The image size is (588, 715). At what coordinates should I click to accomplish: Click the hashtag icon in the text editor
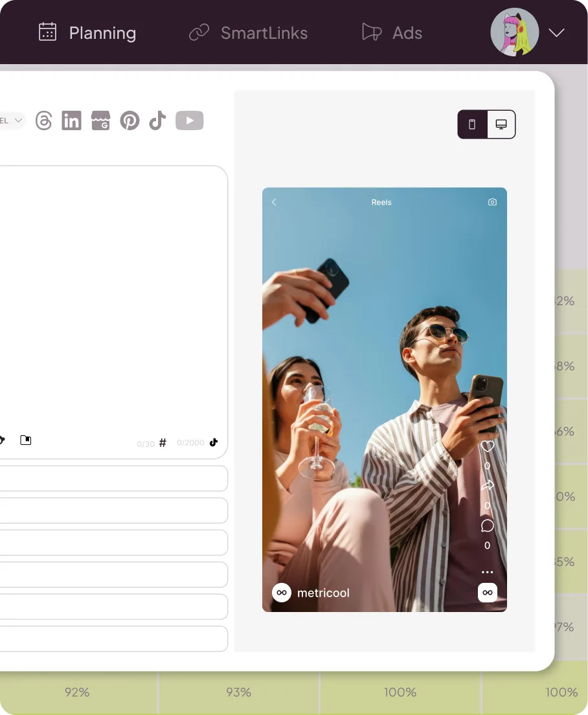(163, 443)
